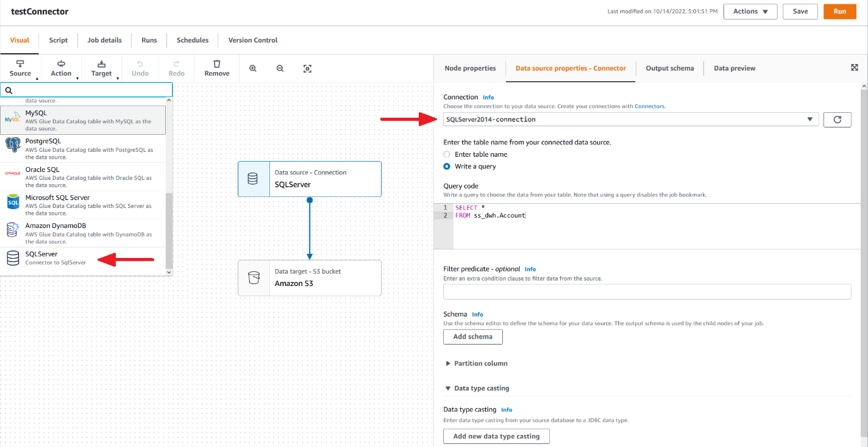Click the bucket icon on the Amazon S3 node
Screen dimensions: 868x447
[254, 278]
